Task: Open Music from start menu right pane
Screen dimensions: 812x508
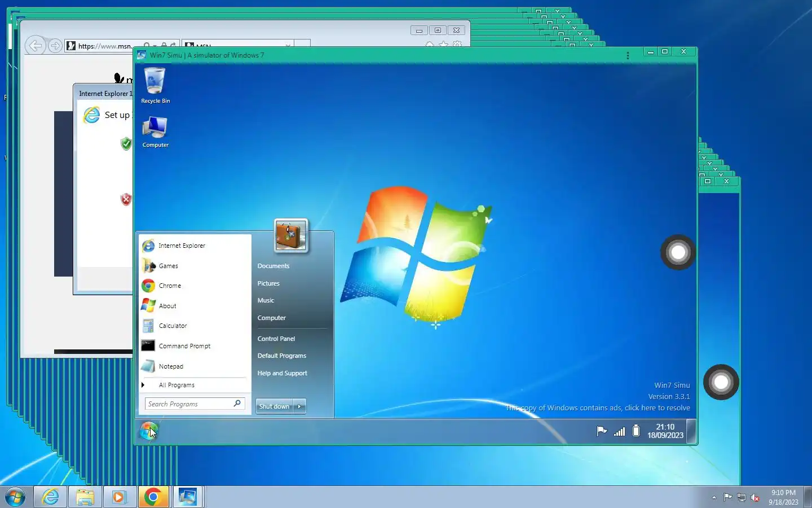Action: click(266, 300)
